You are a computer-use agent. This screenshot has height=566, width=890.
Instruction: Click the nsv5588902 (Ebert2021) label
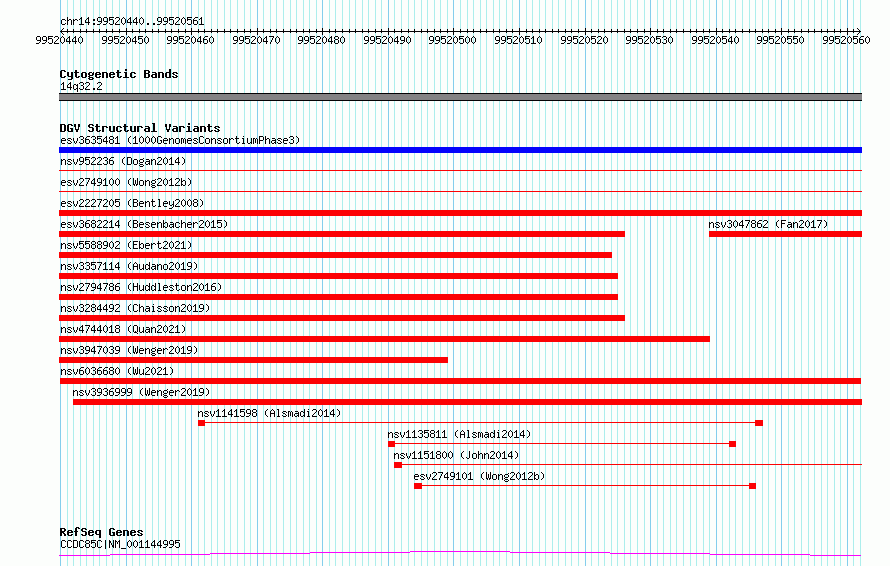[x=126, y=245]
